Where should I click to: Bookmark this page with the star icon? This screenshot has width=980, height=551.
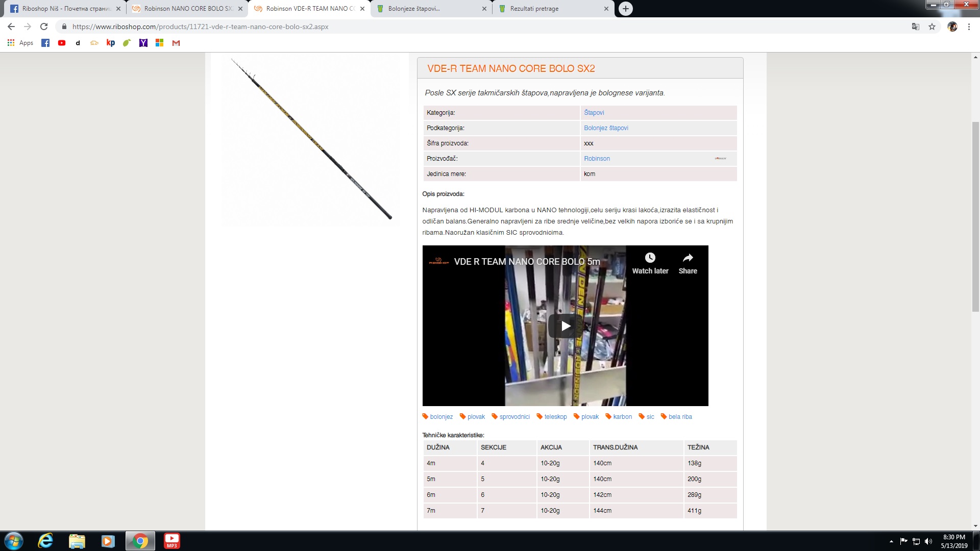932,27
